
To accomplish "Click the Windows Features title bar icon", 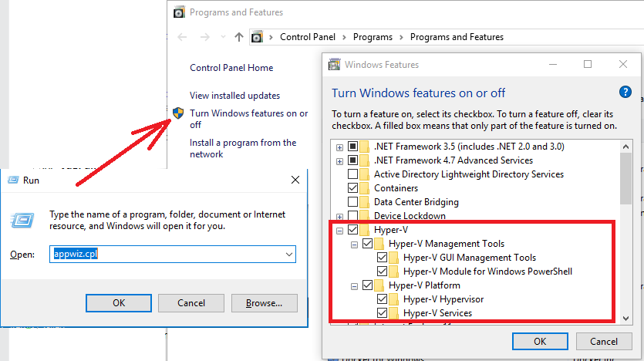I will (x=334, y=65).
